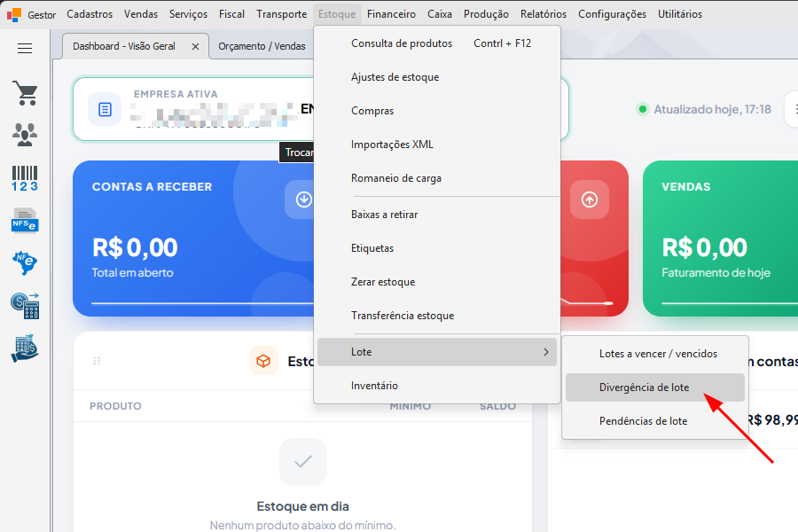Screen dimensions: 798x532
Task: Choose Compras from Estoque menu
Action: tap(437, 111)
